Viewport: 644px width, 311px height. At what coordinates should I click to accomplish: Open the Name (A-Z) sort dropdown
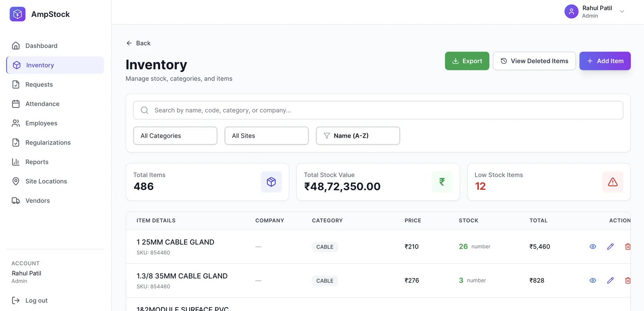click(358, 136)
